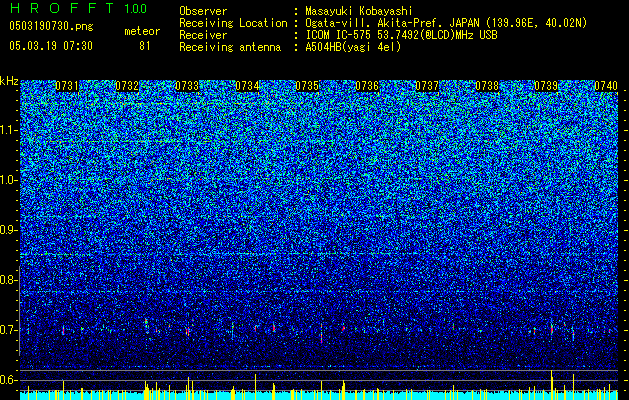629x400 pixels.
Task: Select the filename 0503190730.png
Action: click(x=51, y=26)
